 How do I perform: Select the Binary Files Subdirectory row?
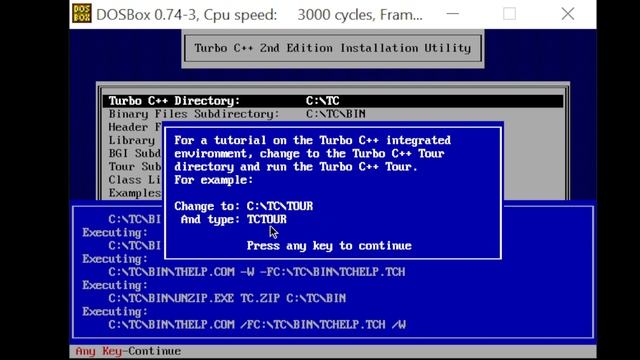pyautogui.click(x=333, y=114)
